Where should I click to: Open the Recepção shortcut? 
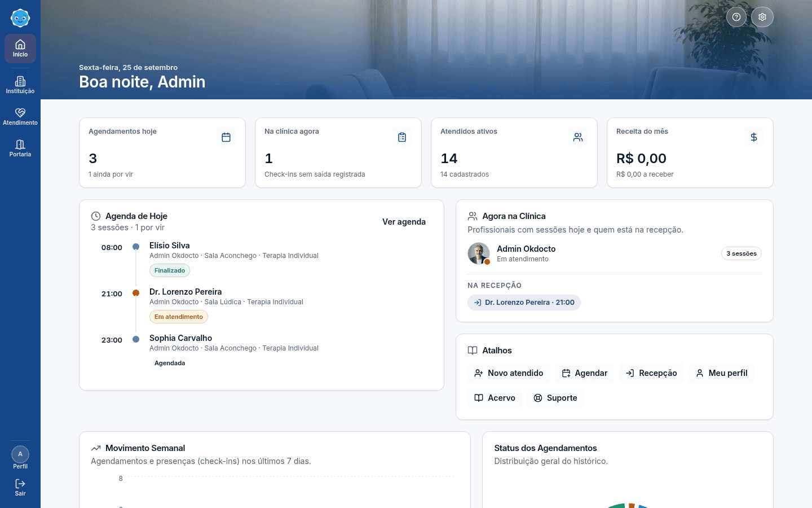pyautogui.click(x=651, y=373)
